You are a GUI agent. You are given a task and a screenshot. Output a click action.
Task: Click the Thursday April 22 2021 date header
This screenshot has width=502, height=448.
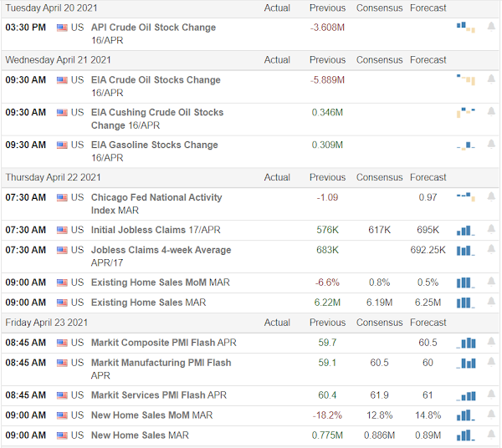[54, 177]
